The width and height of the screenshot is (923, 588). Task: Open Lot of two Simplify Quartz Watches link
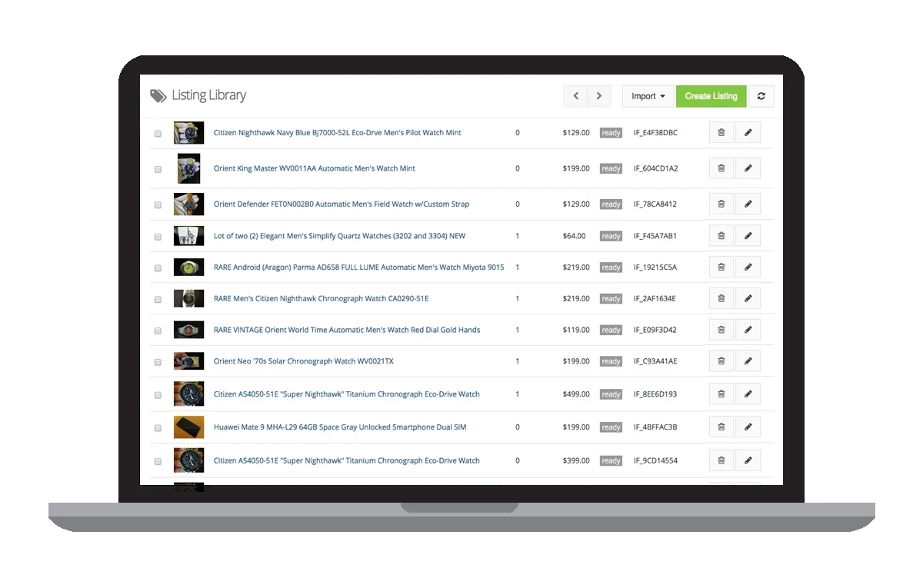339,236
